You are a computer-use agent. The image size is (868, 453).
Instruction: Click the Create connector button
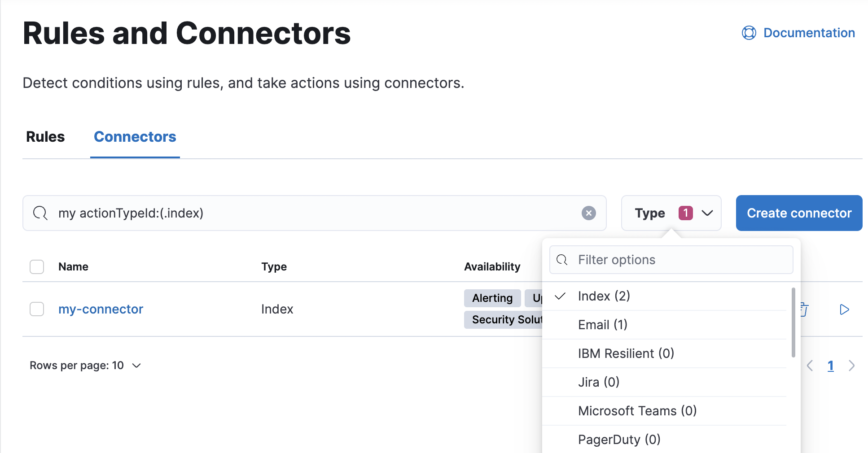pyautogui.click(x=798, y=213)
